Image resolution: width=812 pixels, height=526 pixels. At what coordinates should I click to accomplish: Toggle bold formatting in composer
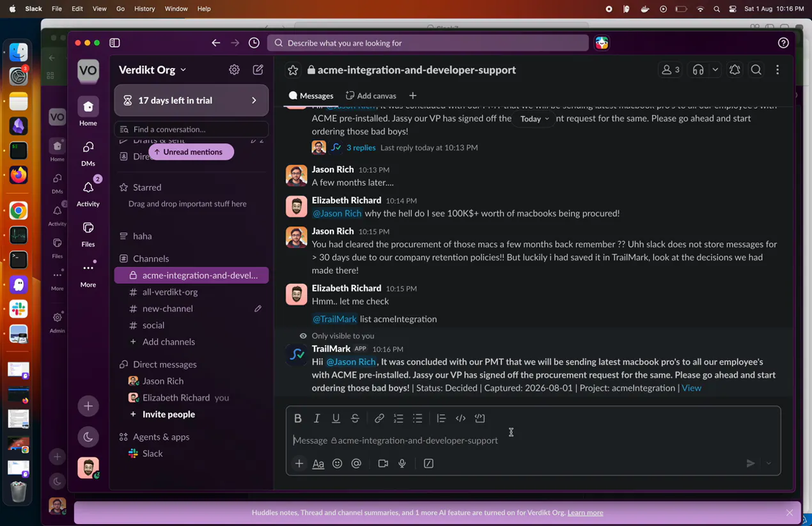298,419
